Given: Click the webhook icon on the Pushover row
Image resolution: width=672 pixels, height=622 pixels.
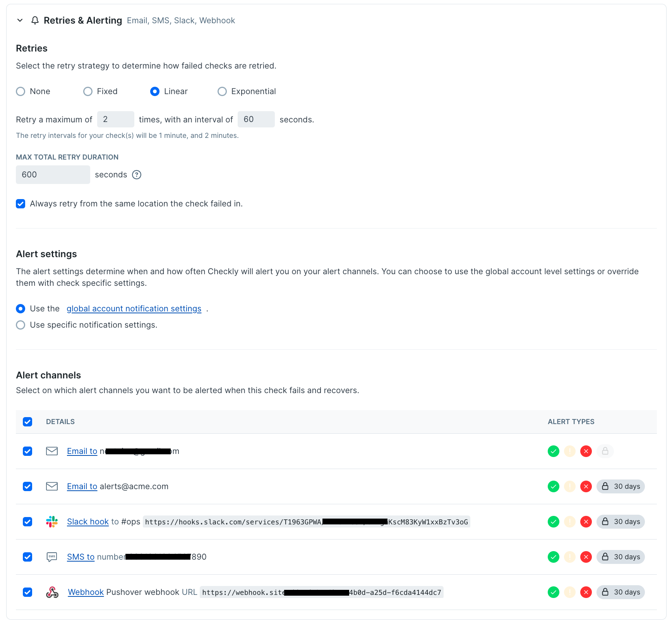Looking at the screenshot, I should pyautogui.click(x=51, y=592).
